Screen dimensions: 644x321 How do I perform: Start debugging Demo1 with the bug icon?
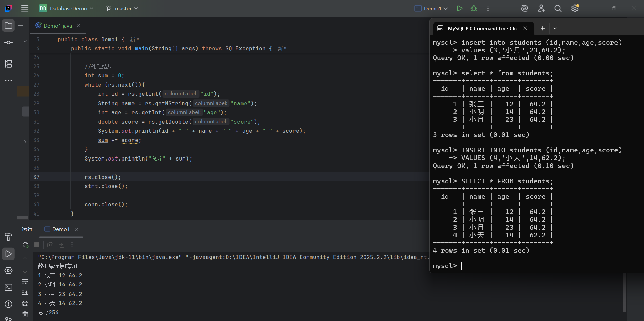(x=474, y=8)
